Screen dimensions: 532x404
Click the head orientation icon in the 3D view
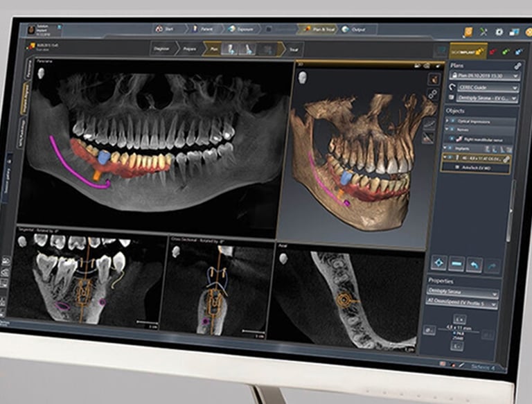point(302,78)
